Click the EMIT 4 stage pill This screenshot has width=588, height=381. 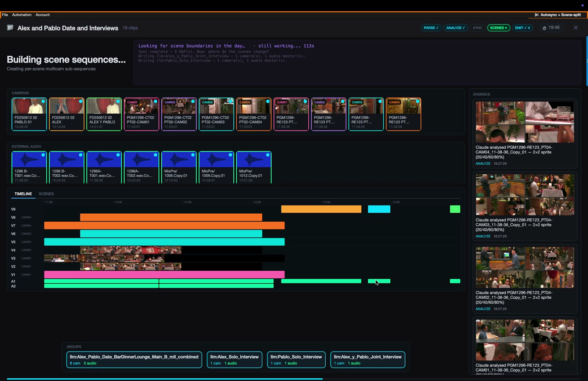523,28
